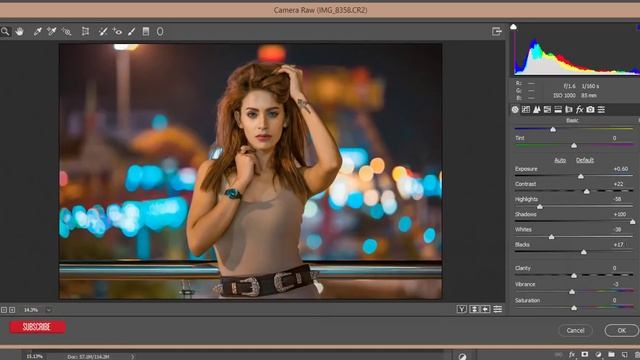Switch to Lens Corrections tab icon
Screen dimensions: 640x360
[x=569, y=109]
